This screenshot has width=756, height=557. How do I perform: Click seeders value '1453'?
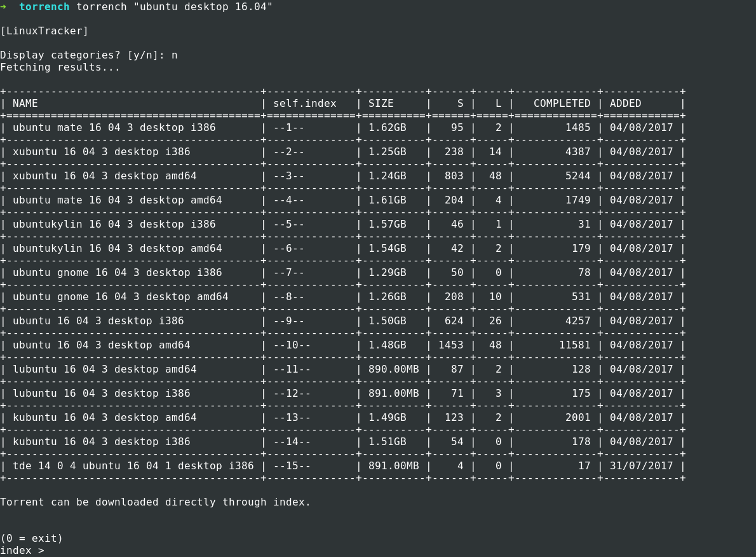pyautogui.click(x=451, y=345)
